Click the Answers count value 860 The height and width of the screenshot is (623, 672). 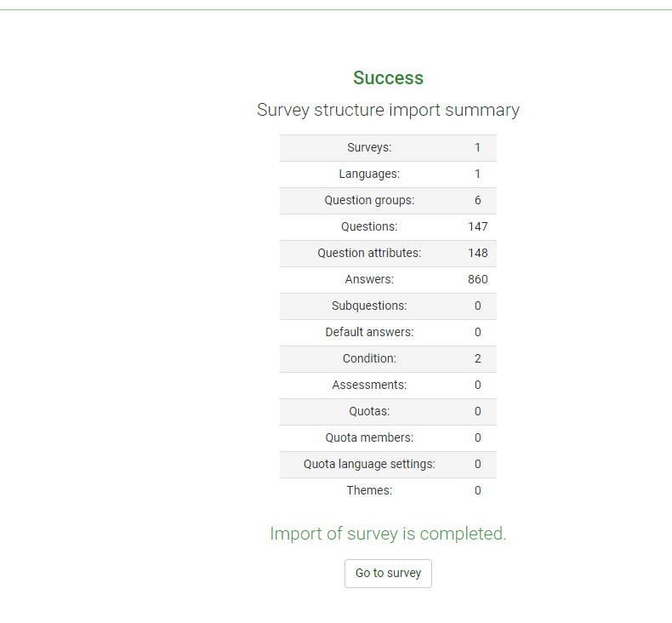(477, 279)
